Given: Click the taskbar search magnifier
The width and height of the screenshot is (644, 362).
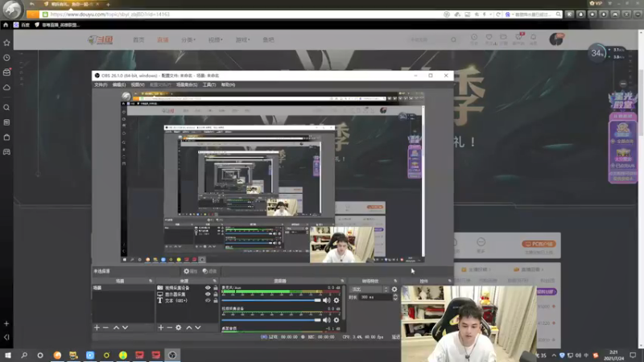Looking at the screenshot, I should (x=24, y=355).
